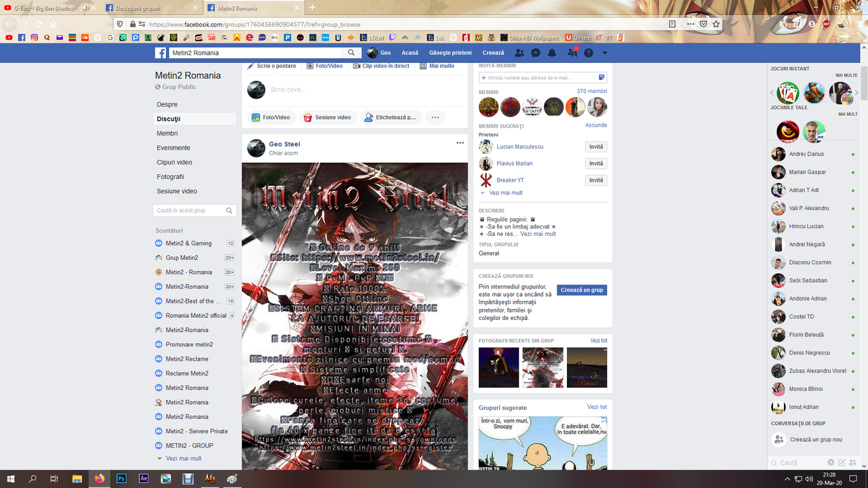The width and height of the screenshot is (868, 488).
Task: Open Metin2 & Gaming shortcut
Action: point(189,243)
